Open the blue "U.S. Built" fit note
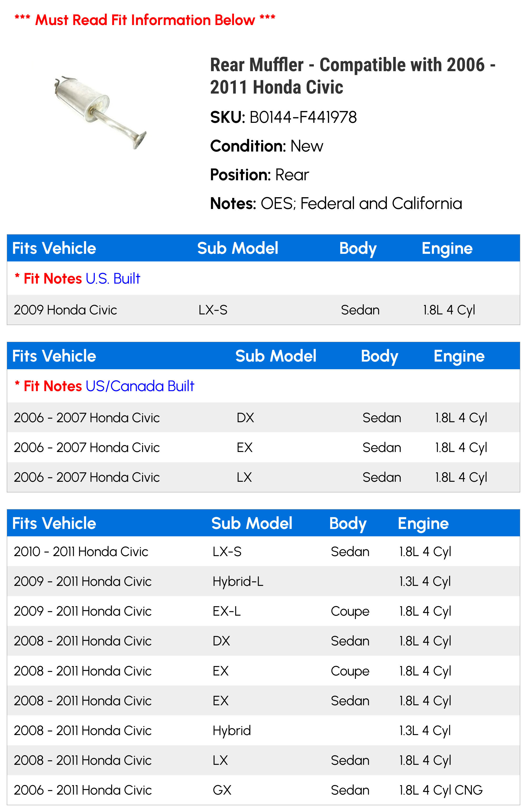The image size is (527, 812). point(113,279)
